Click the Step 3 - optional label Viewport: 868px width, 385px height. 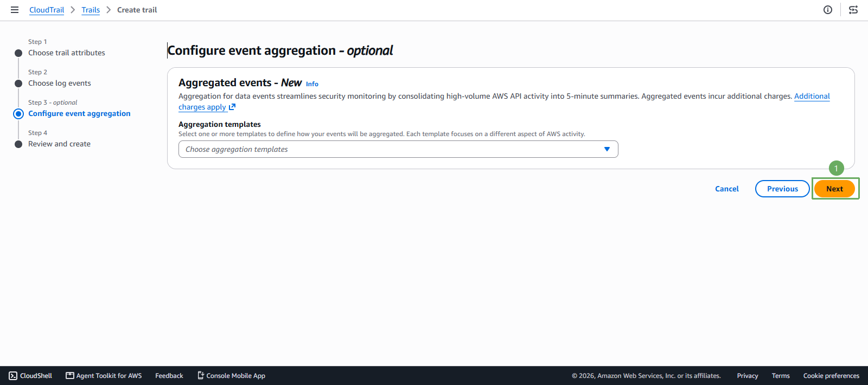[53, 102]
